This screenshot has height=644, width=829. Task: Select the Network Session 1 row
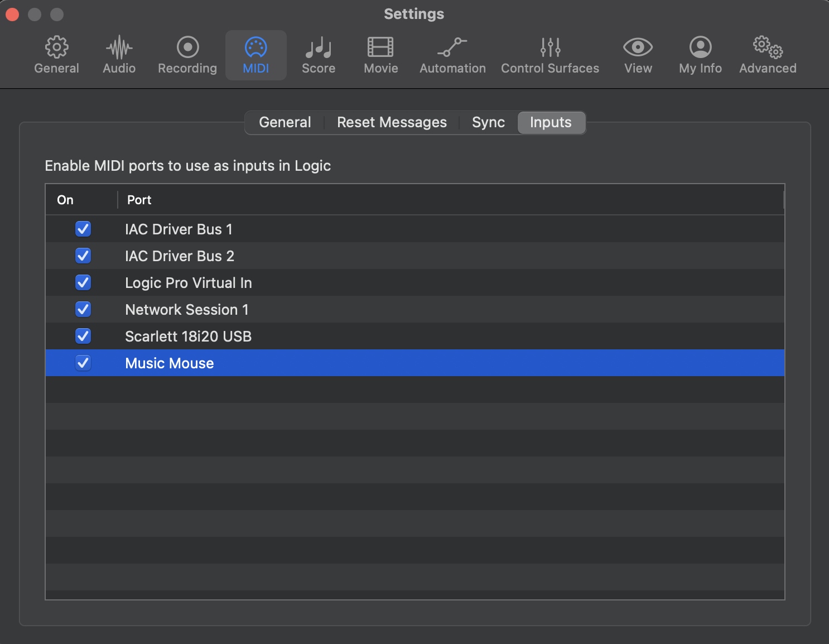[187, 309]
